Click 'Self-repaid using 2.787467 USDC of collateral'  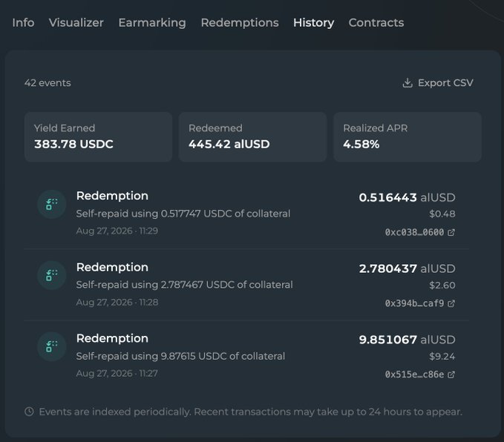pyautogui.click(x=185, y=285)
